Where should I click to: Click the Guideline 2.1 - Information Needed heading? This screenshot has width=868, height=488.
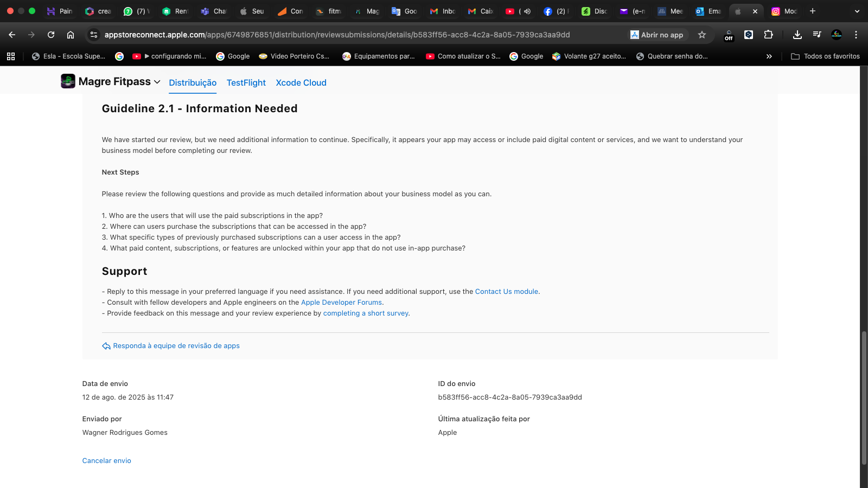pos(200,108)
